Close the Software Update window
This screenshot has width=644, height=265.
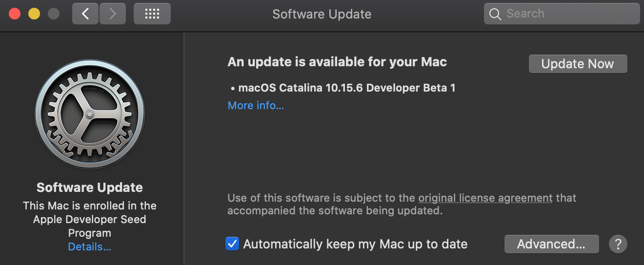(15, 14)
